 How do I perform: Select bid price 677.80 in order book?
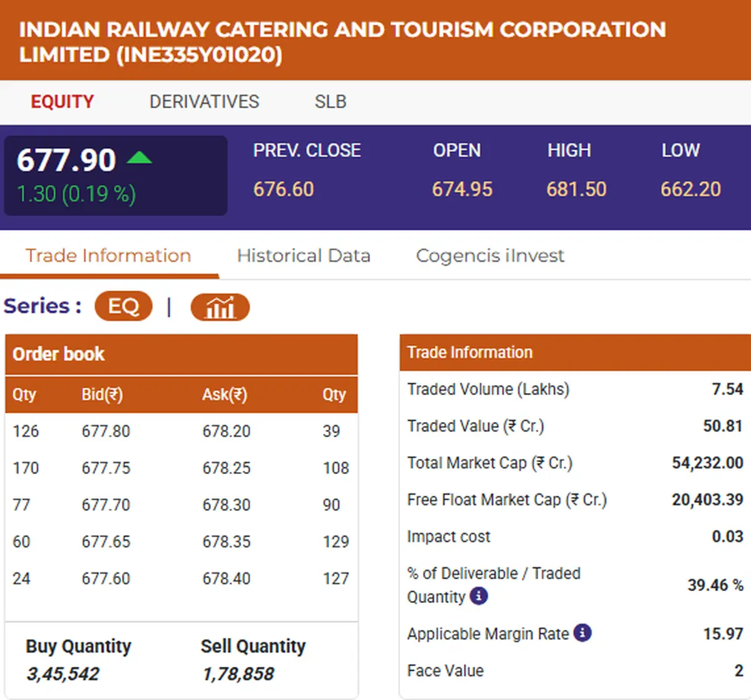(x=106, y=431)
